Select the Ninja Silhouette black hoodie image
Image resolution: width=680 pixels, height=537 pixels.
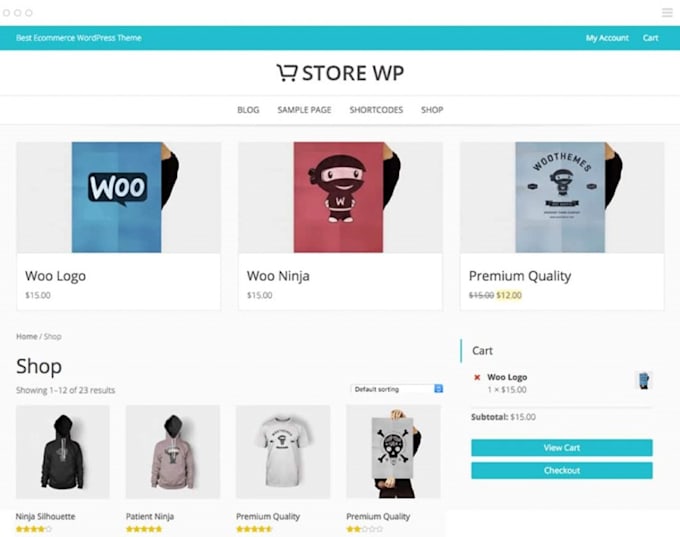tap(63, 452)
